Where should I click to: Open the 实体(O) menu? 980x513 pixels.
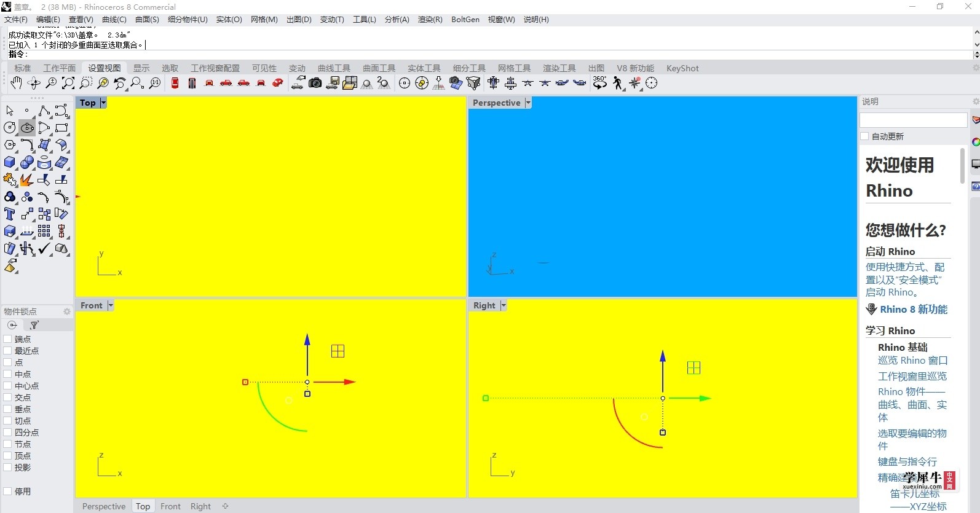coord(229,20)
